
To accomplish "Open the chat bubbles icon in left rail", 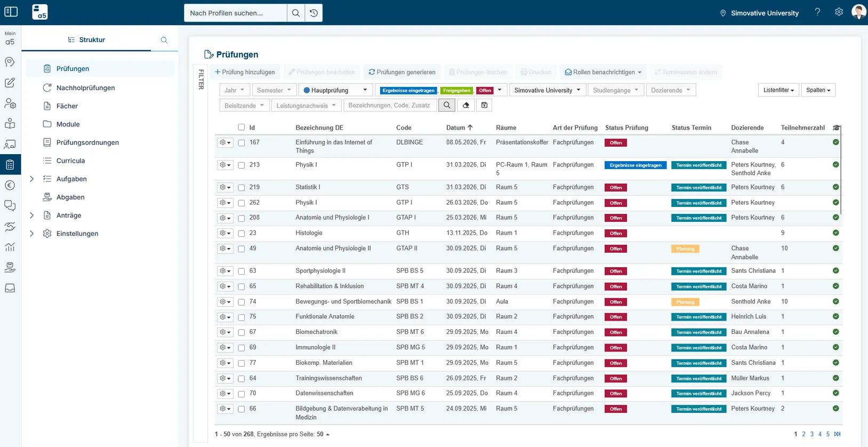I will point(10,205).
